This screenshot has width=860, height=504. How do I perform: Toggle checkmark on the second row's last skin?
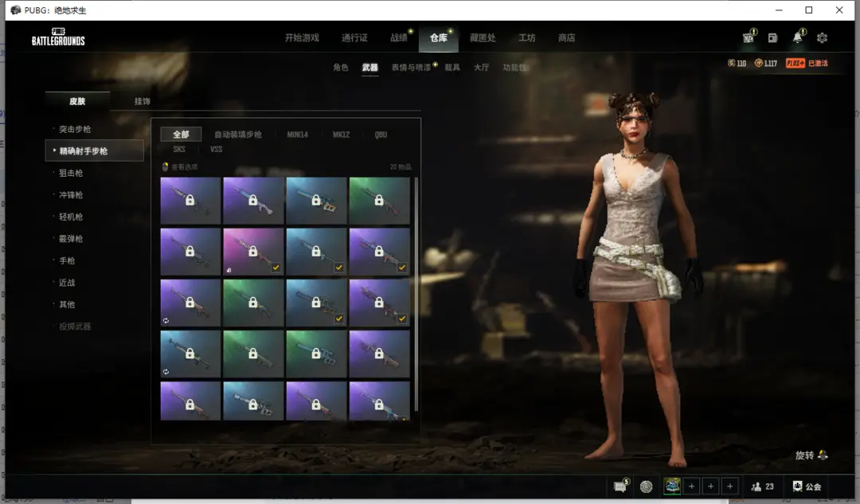pos(402,268)
